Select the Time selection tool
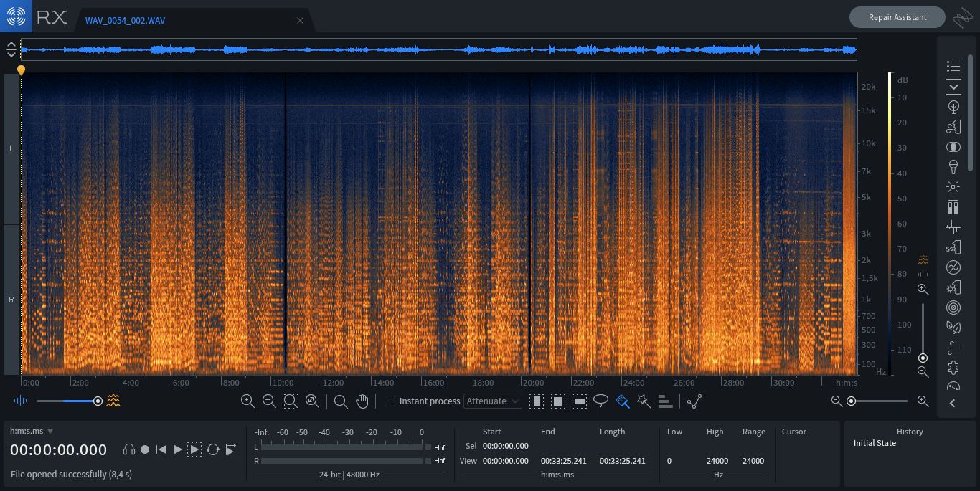 tap(536, 401)
